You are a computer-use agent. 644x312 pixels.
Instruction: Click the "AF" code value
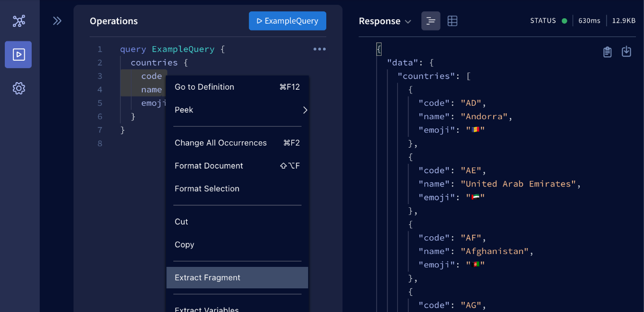pyautogui.click(x=471, y=238)
